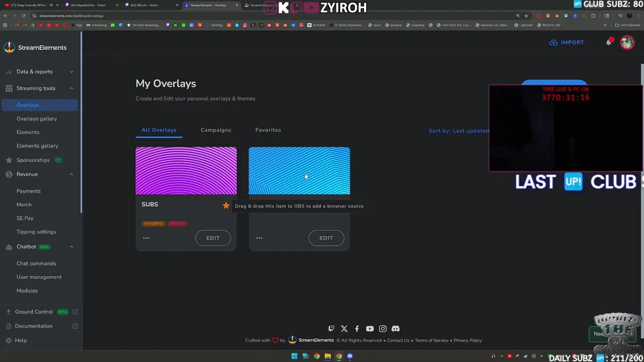Bookmark this page with the star icon
The image size is (644, 362).
[526, 16]
